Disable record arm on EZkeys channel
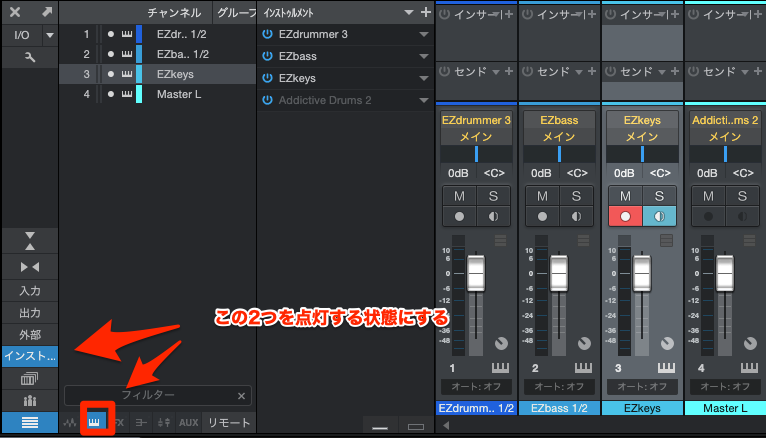 point(625,215)
